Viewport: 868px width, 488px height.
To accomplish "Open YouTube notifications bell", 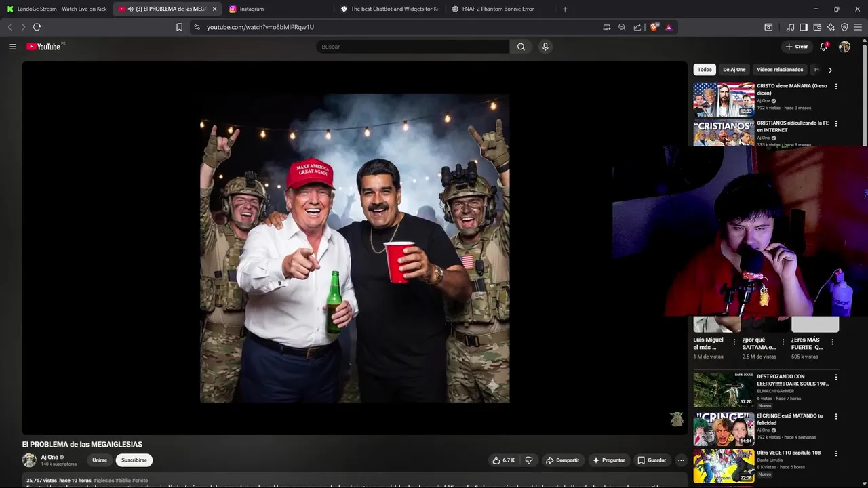I will tap(823, 47).
